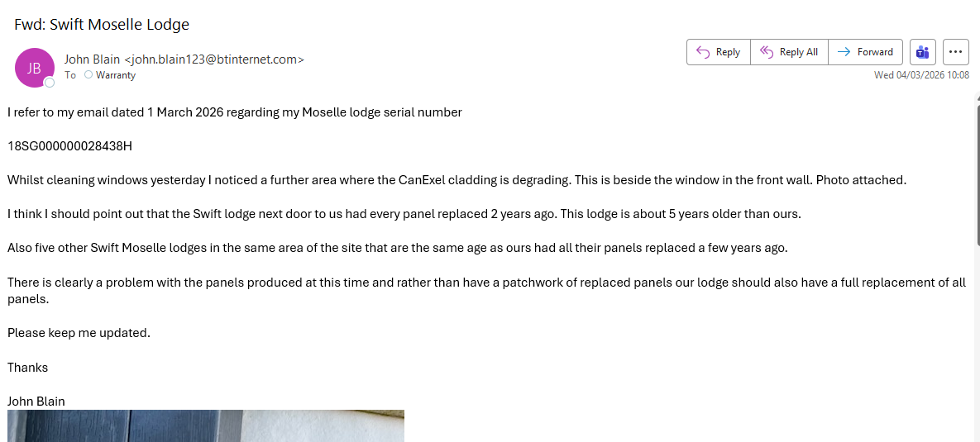Click the John Blain signature text
This screenshot has width=980, height=442.
tap(36, 402)
